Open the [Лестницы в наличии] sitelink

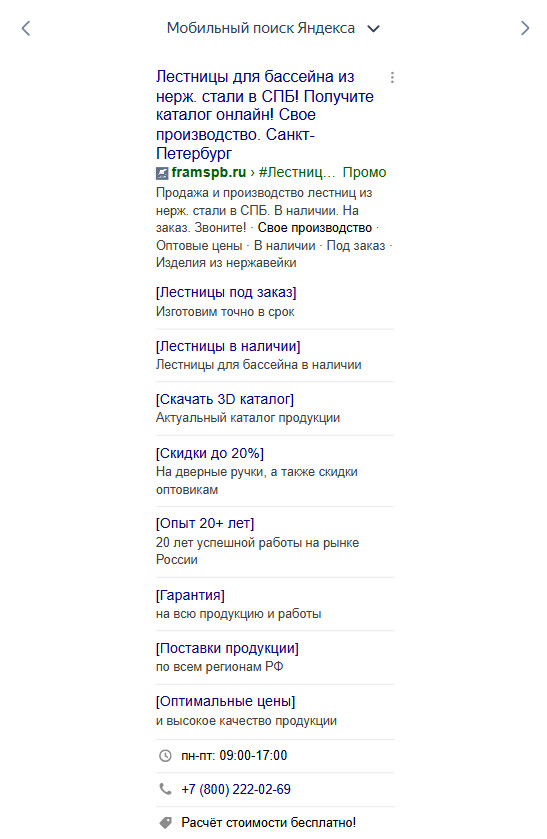228,346
